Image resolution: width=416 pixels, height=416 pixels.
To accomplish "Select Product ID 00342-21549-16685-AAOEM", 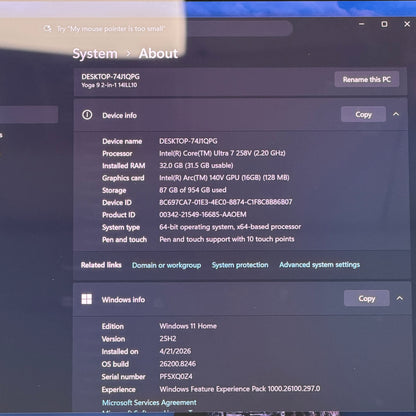I will tap(203, 215).
